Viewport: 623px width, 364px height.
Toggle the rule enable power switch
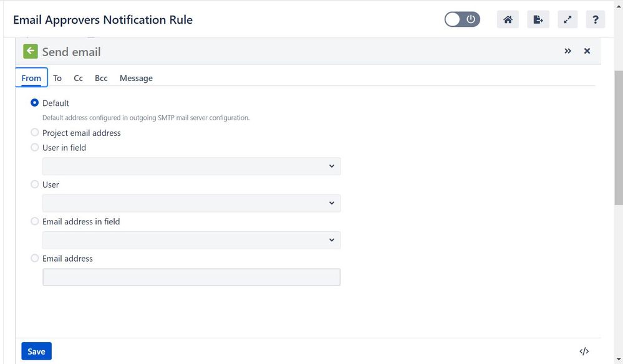coord(462,19)
